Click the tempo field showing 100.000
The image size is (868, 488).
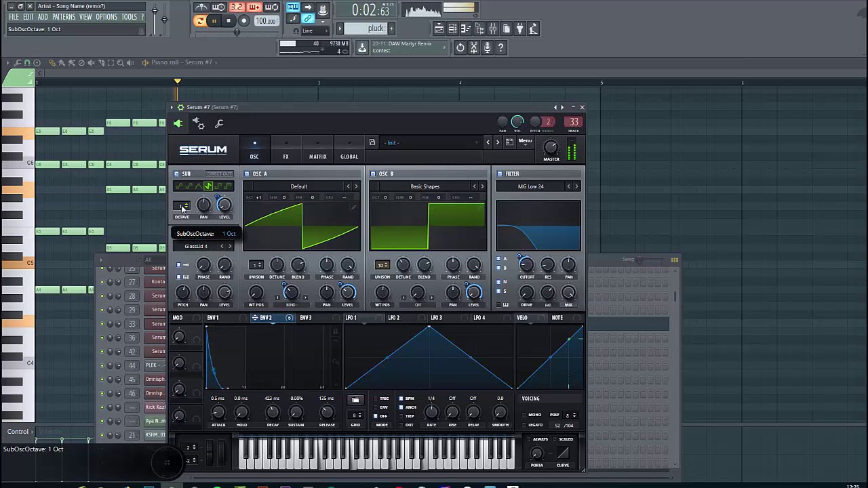tap(265, 21)
